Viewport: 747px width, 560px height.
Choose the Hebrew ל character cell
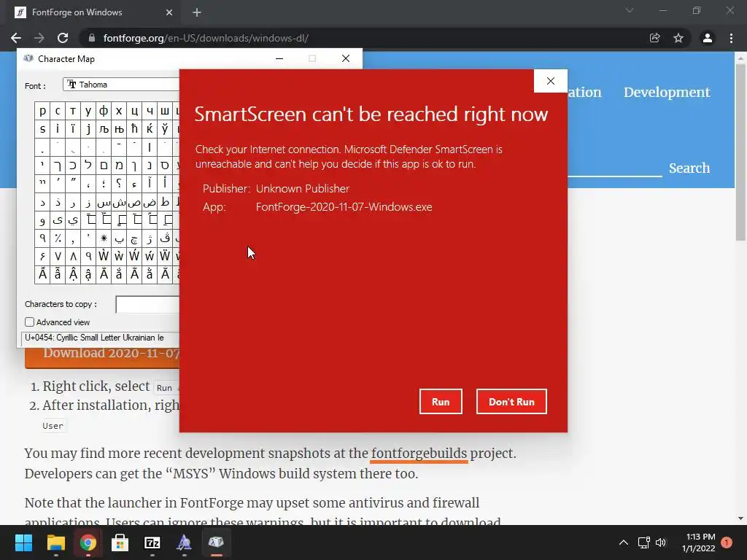pyautogui.click(x=88, y=166)
